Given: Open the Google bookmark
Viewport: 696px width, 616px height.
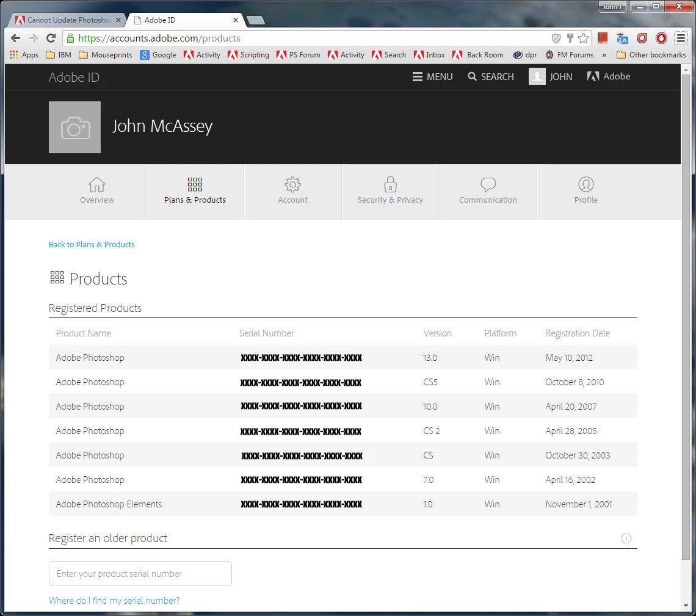Looking at the screenshot, I should [x=158, y=54].
